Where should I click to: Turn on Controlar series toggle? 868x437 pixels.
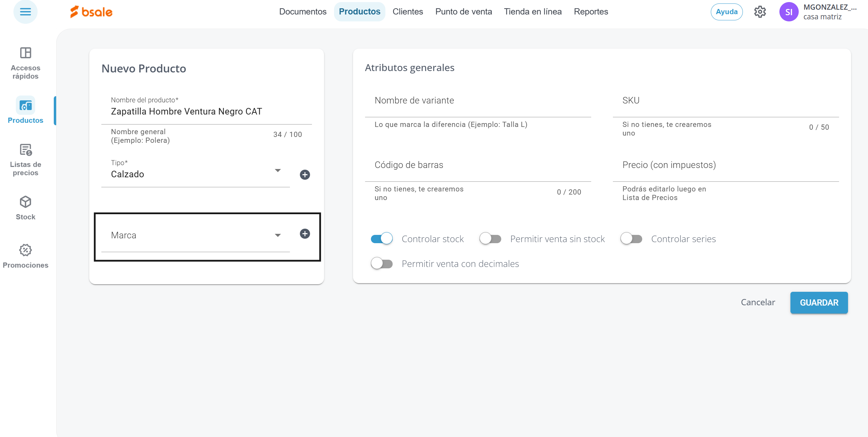pyautogui.click(x=631, y=239)
